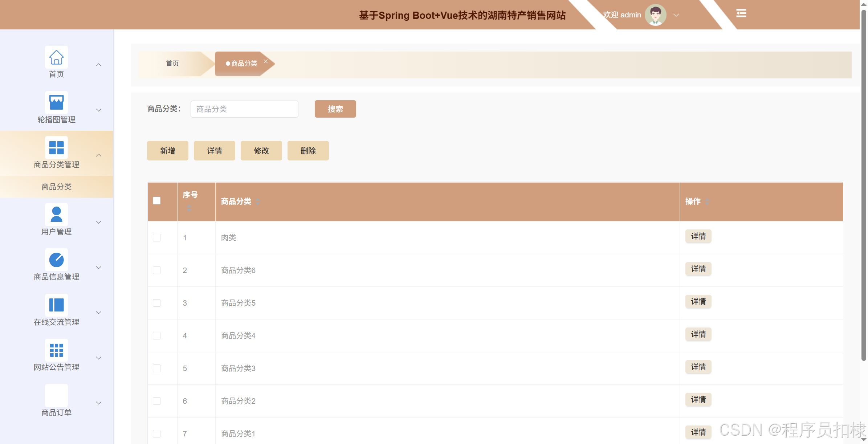The image size is (868, 444).
Task: Select the checkbox for 商品分类5 row
Action: coord(157,303)
